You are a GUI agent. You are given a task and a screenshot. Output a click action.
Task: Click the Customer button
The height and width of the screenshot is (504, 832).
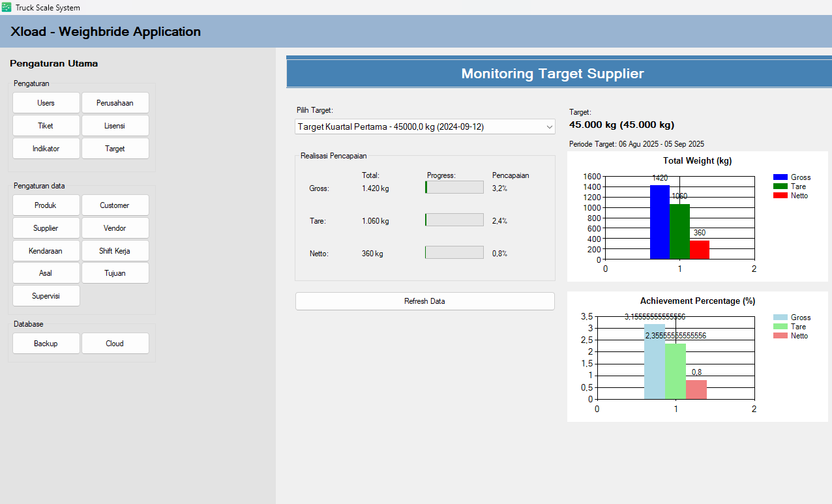coord(115,205)
